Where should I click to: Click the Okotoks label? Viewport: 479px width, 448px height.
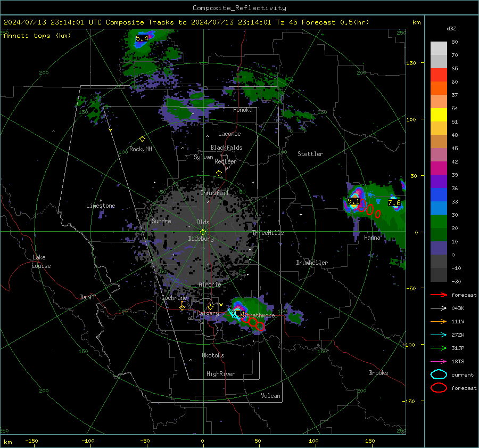(x=213, y=355)
